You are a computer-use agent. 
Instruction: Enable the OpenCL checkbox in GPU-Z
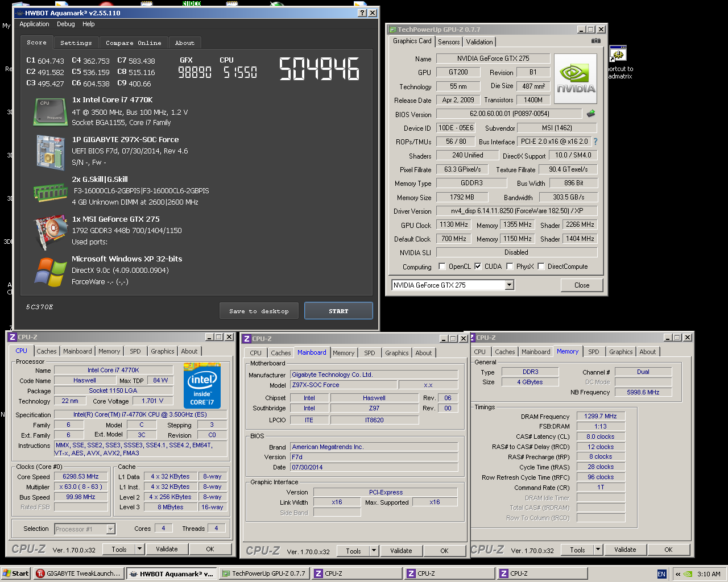tap(442, 267)
